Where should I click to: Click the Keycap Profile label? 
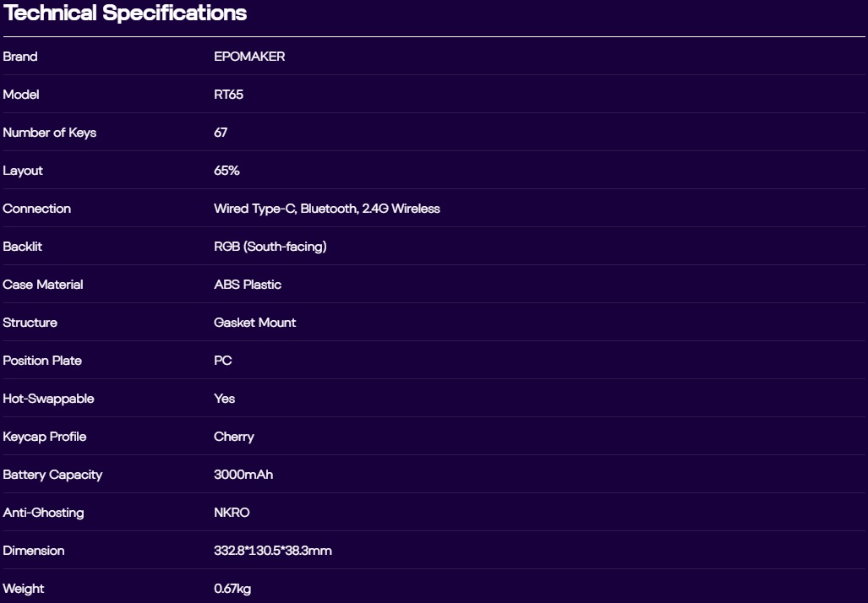44,437
